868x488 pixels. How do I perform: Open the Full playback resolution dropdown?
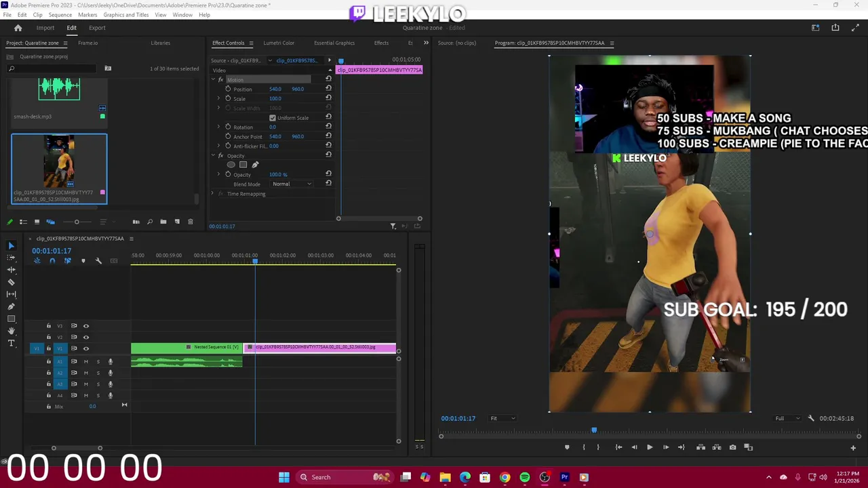(x=787, y=418)
